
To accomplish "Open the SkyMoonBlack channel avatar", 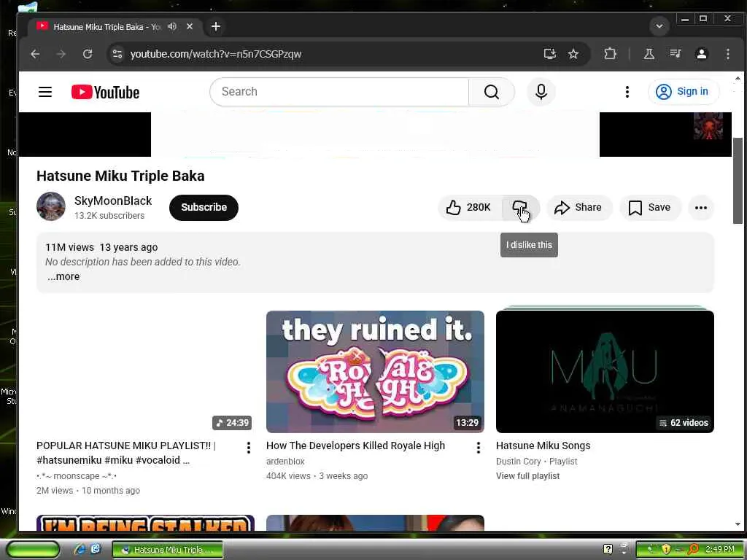I will point(51,206).
